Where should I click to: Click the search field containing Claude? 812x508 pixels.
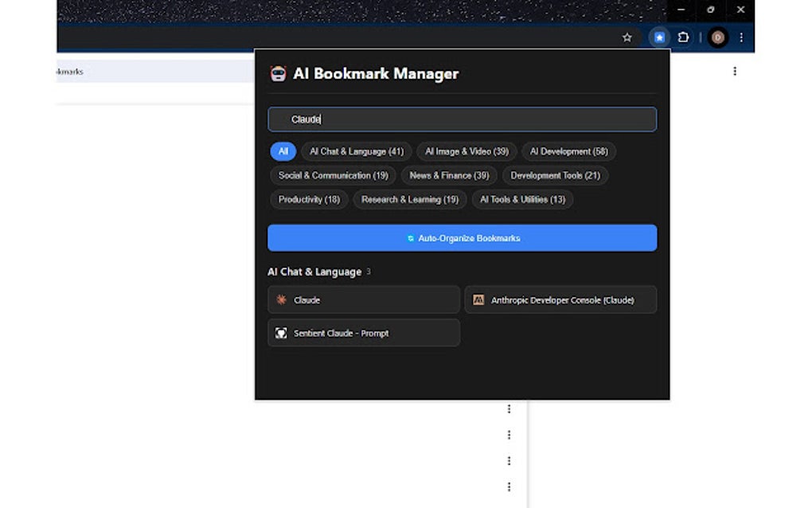[x=462, y=119]
